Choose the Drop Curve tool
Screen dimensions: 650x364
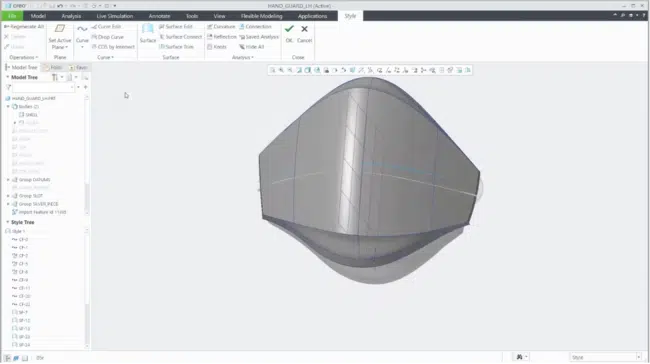click(108, 37)
